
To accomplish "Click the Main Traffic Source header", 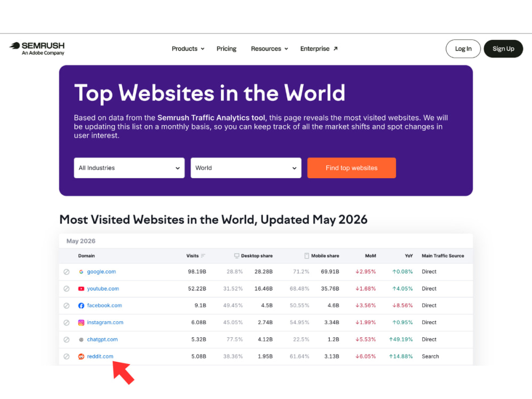I will coord(443,256).
